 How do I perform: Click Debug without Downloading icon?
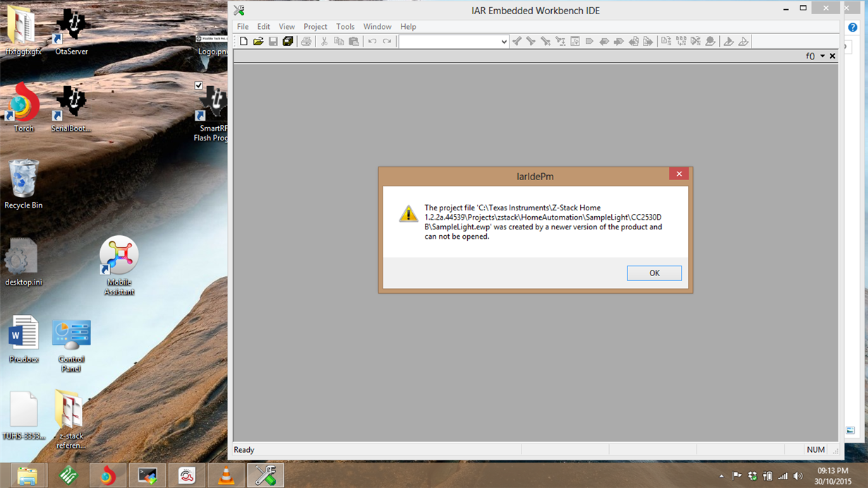(x=744, y=42)
